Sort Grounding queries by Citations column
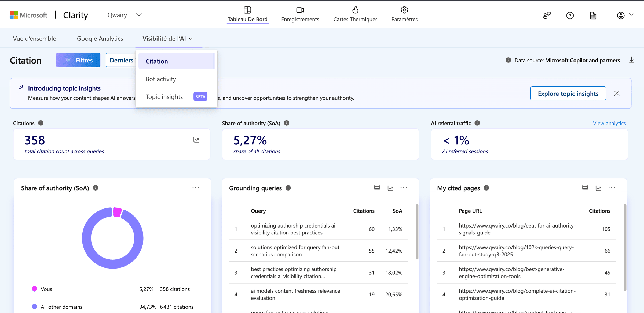The height and width of the screenshot is (313, 644). pyautogui.click(x=364, y=211)
